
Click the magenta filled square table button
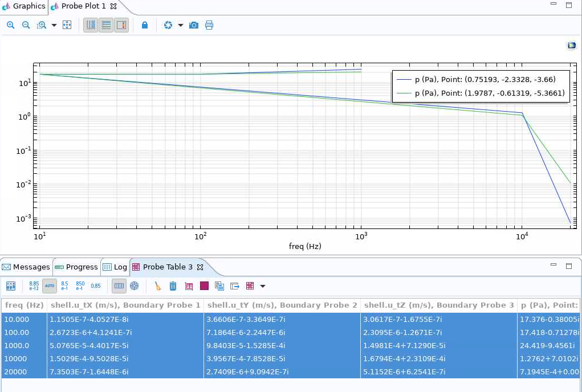(x=204, y=286)
